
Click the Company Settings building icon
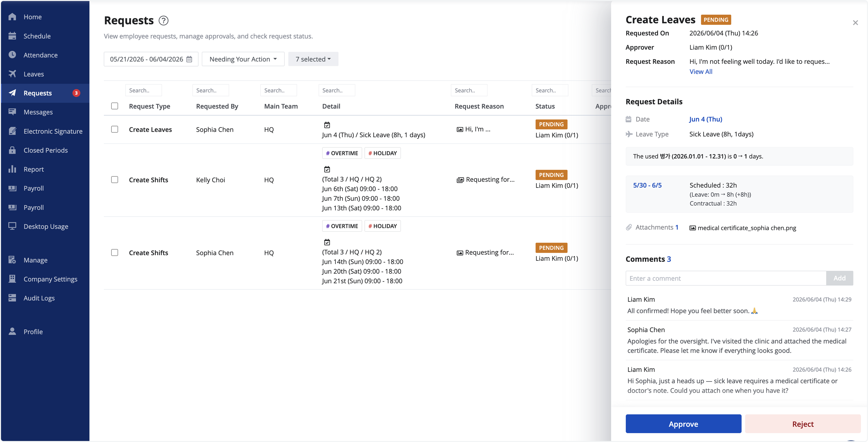(12, 279)
